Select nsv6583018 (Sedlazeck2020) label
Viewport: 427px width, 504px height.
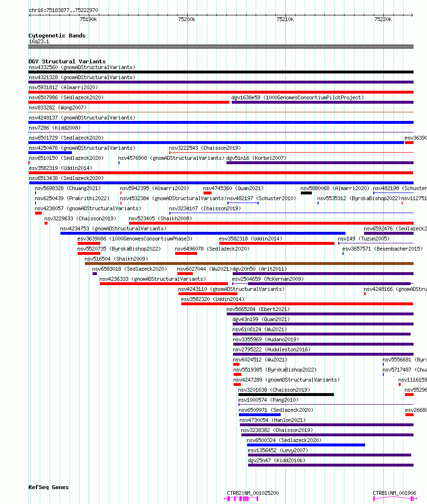click(130, 269)
